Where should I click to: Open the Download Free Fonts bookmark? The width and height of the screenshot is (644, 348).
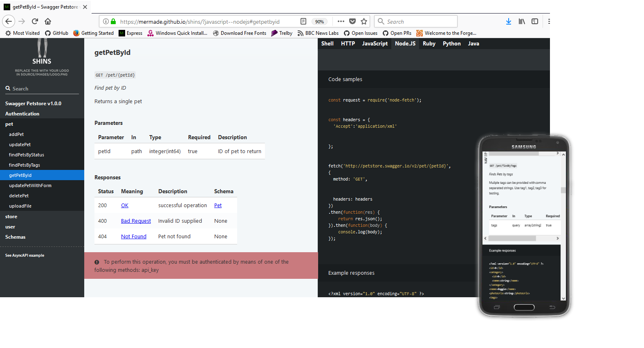240,33
